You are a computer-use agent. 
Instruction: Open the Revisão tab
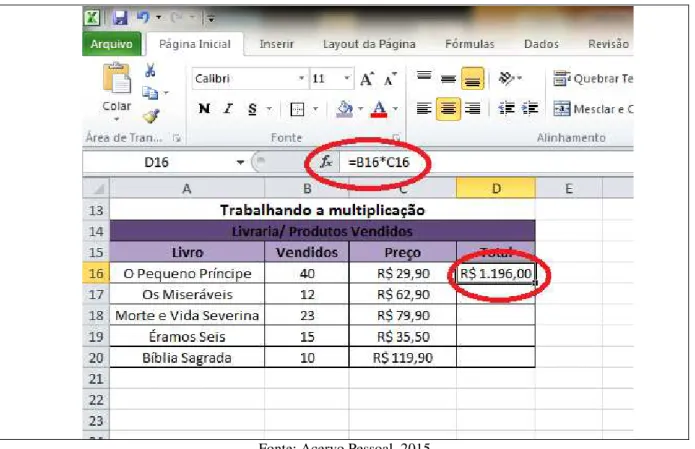(609, 44)
